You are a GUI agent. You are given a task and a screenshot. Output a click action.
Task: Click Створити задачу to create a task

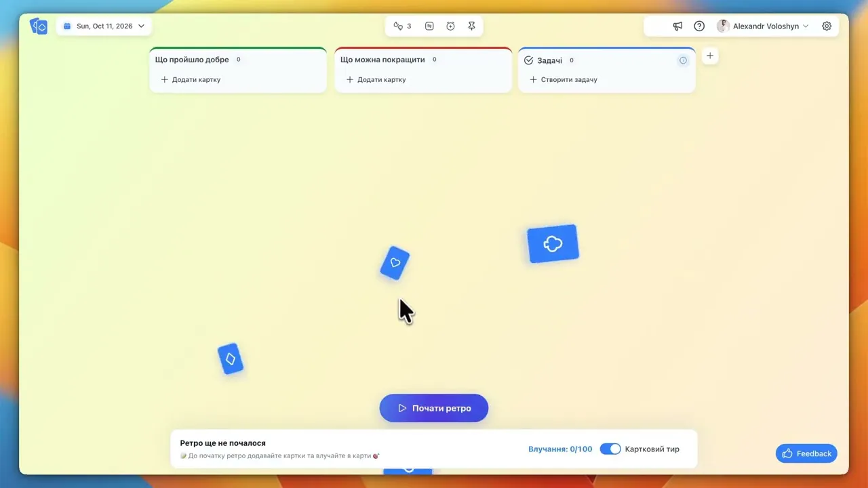[563, 79]
